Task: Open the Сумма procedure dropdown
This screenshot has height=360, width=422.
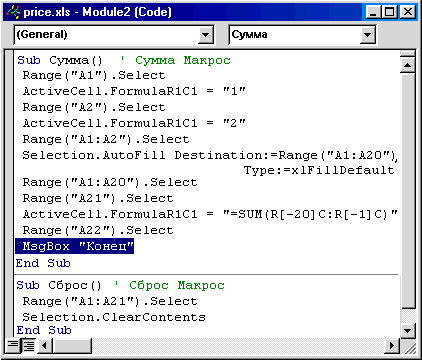Action: click(x=368, y=35)
